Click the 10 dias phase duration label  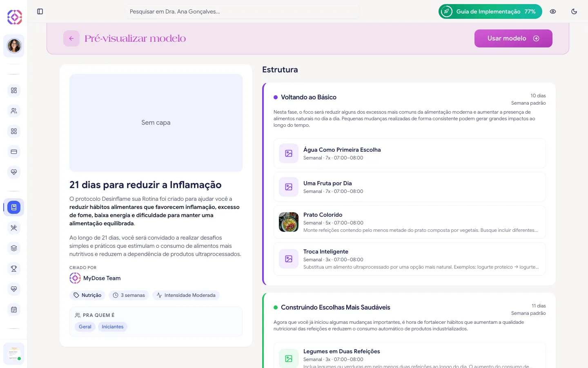tap(538, 96)
